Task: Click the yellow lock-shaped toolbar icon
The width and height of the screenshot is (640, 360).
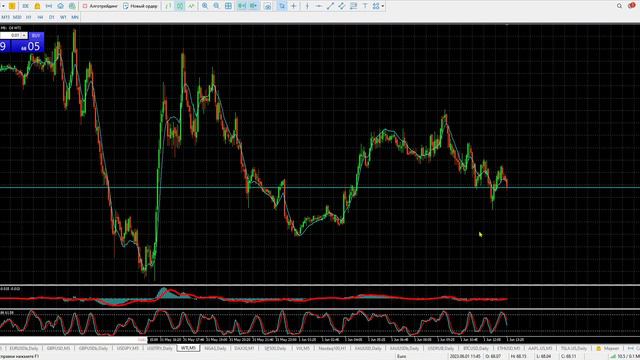Action: coord(37,6)
